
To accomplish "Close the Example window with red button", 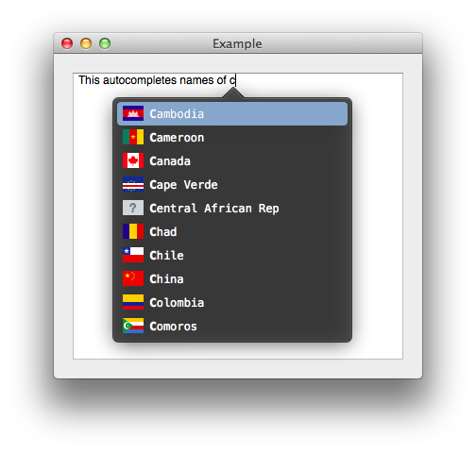I will [67, 43].
